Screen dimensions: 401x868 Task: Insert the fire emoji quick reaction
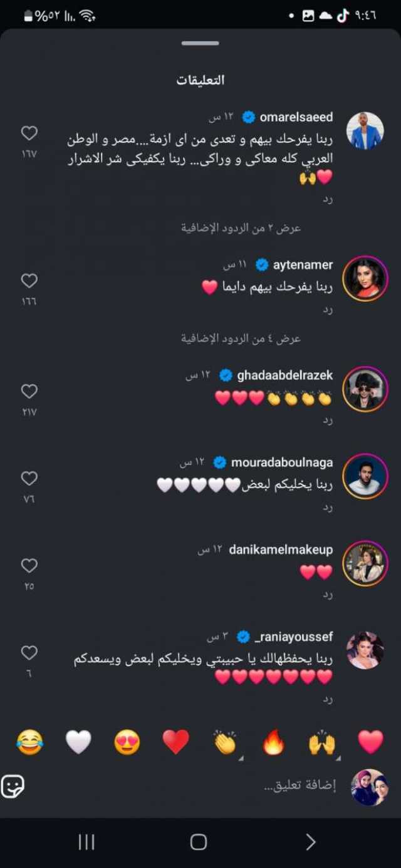click(x=273, y=742)
